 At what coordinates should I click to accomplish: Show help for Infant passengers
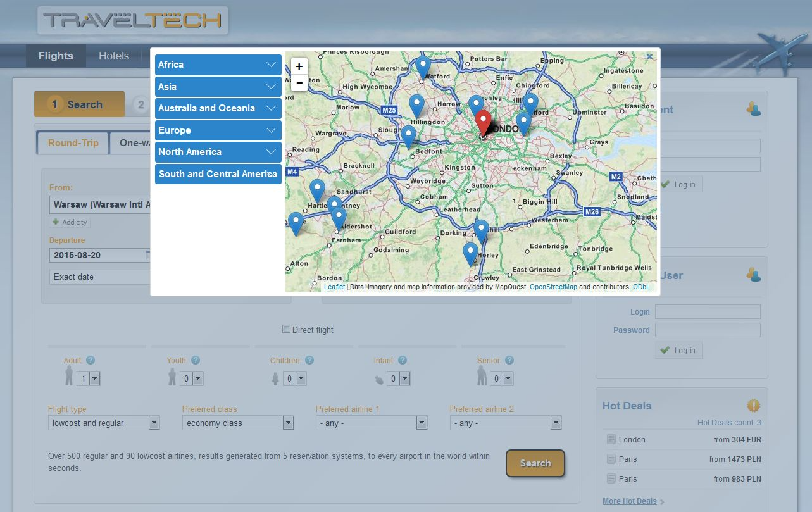click(403, 360)
